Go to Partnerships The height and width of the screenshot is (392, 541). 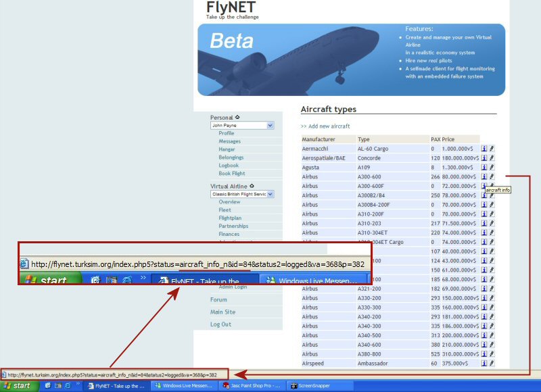coord(233,226)
